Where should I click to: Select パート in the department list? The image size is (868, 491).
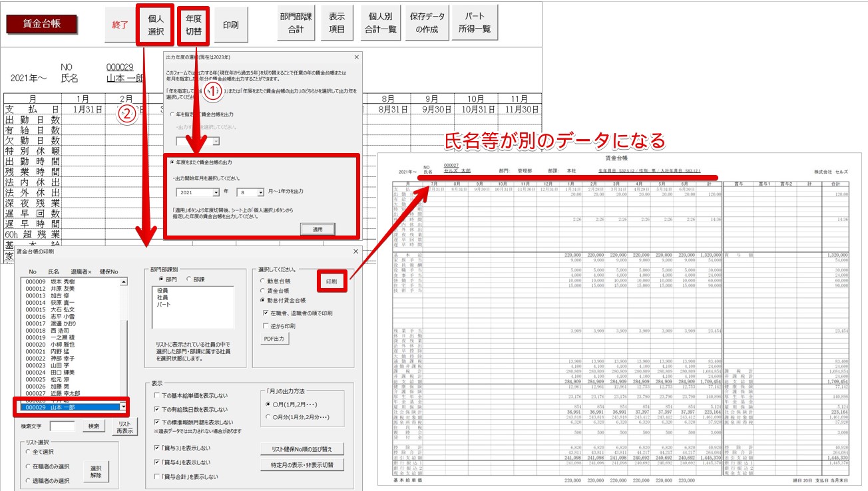(x=164, y=304)
